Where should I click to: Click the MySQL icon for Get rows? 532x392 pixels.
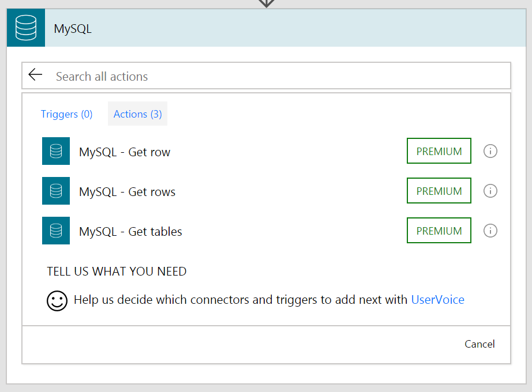(x=55, y=191)
